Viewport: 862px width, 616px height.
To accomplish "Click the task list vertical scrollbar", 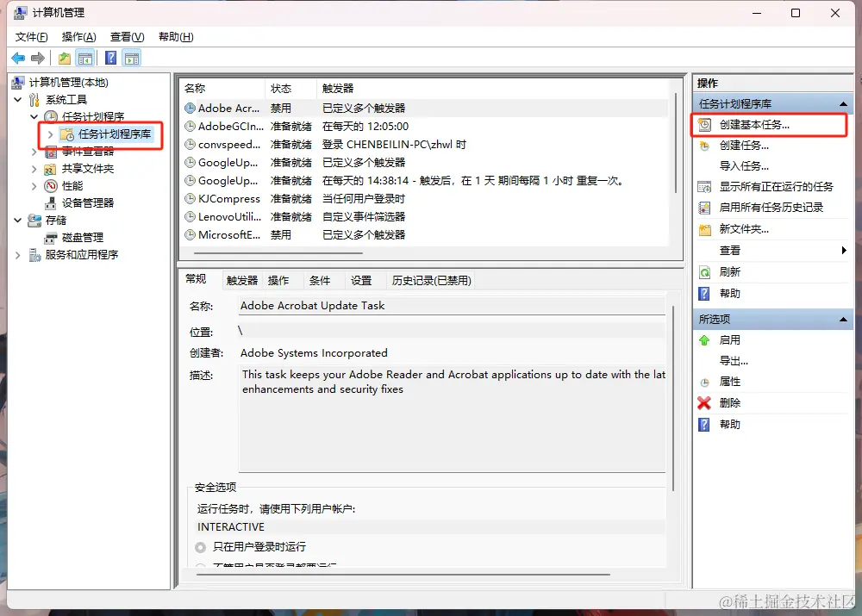I will [676, 143].
